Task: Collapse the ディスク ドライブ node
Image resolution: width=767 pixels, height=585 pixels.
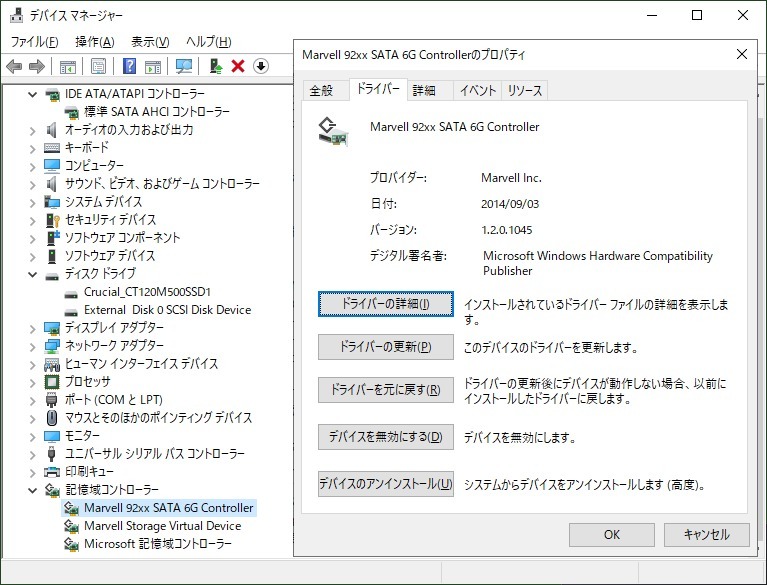Action: (32, 274)
